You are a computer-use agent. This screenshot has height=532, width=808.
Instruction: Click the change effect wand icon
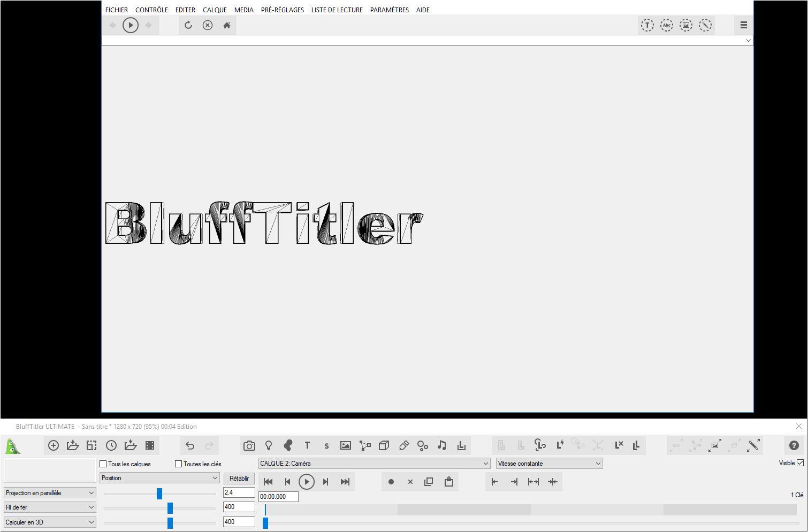point(753,445)
